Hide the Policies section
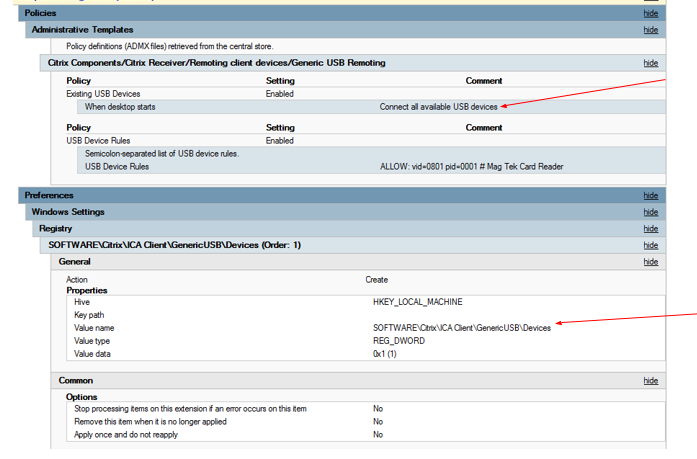This screenshot has height=459, width=697. coord(651,13)
